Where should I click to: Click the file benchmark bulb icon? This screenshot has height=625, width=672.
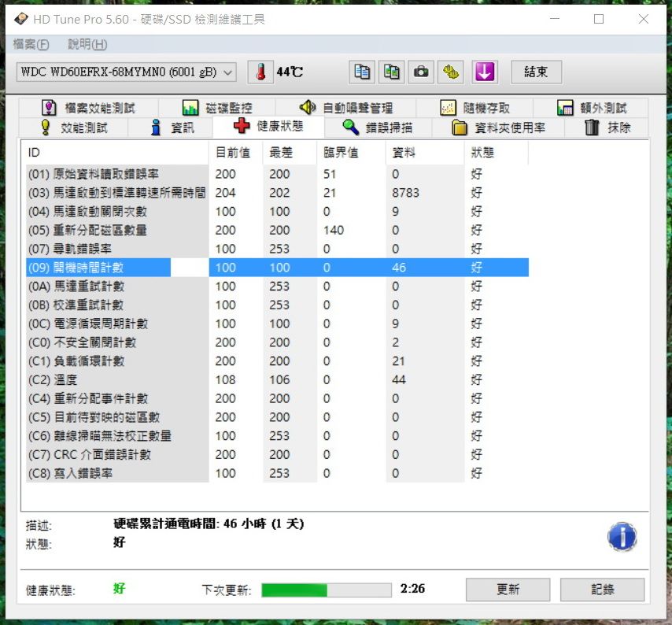[50, 108]
